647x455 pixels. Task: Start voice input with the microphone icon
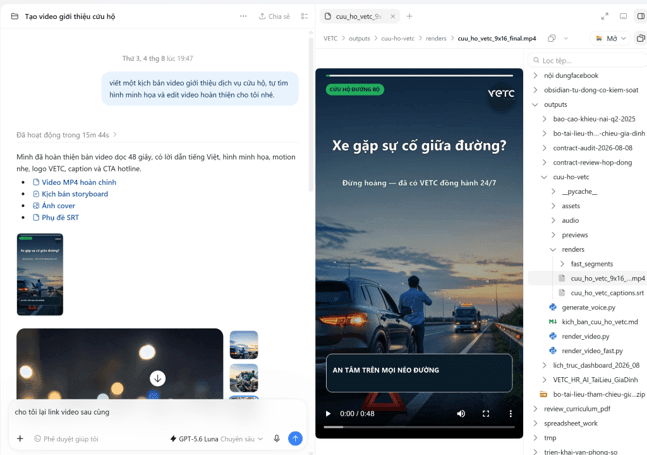[x=277, y=438]
